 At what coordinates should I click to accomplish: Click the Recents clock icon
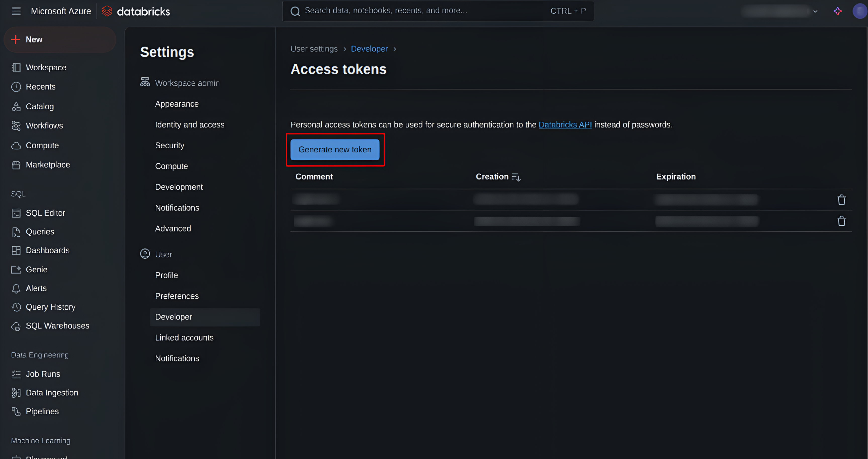(x=16, y=86)
